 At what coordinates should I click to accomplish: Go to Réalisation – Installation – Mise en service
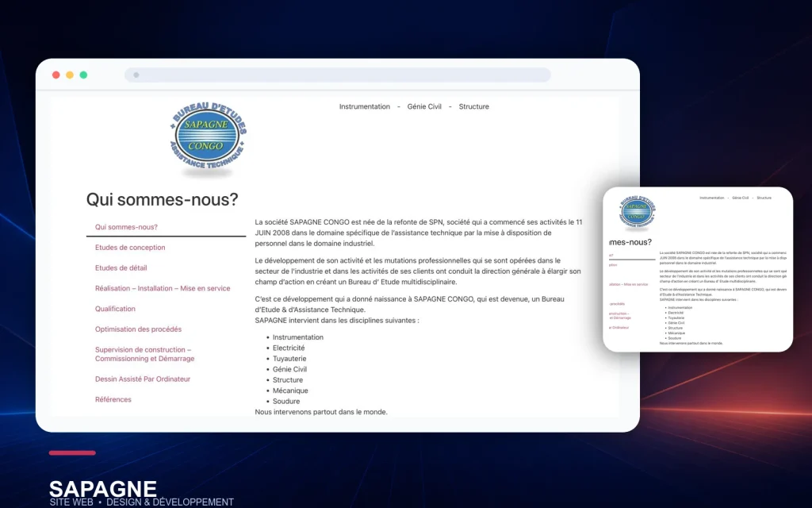tap(163, 288)
